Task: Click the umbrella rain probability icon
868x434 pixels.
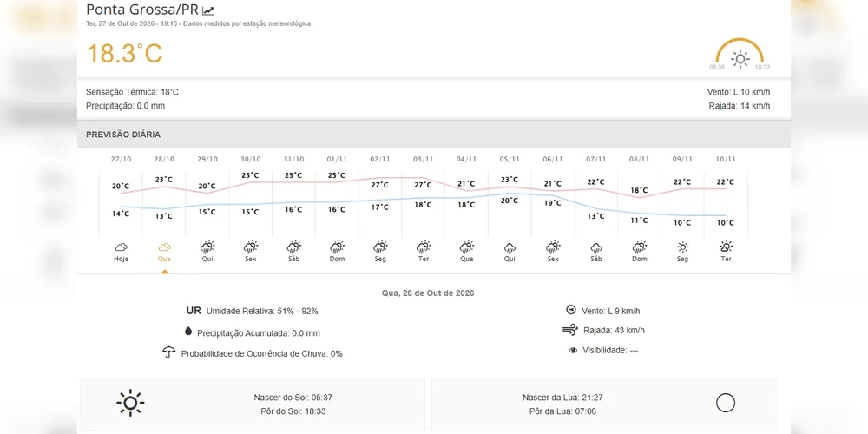Action: point(169,352)
